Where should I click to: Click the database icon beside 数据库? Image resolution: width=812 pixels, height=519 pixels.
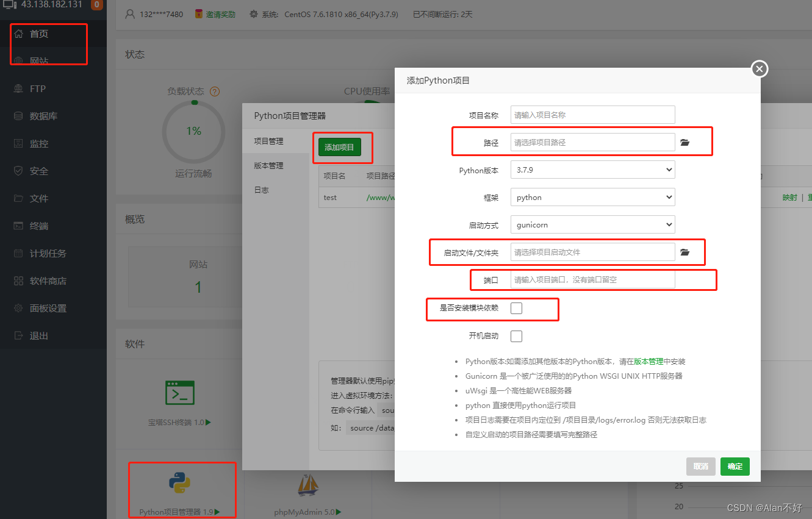(x=18, y=116)
